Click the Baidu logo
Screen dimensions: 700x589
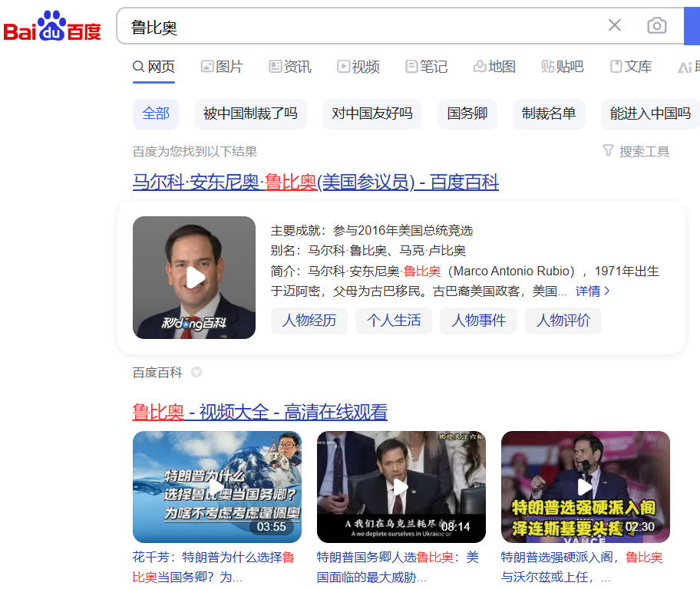click(51, 26)
